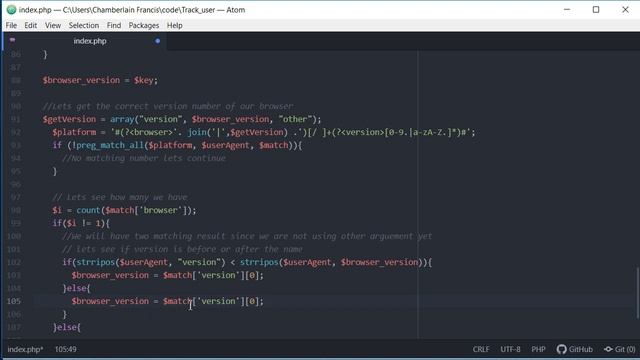Select grammar via PHP status indicator

(x=538, y=349)
